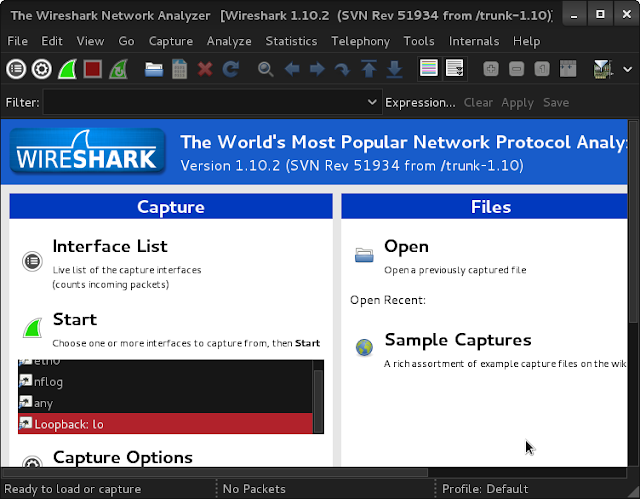Click the Save filter button

click(x=556, y=102)
